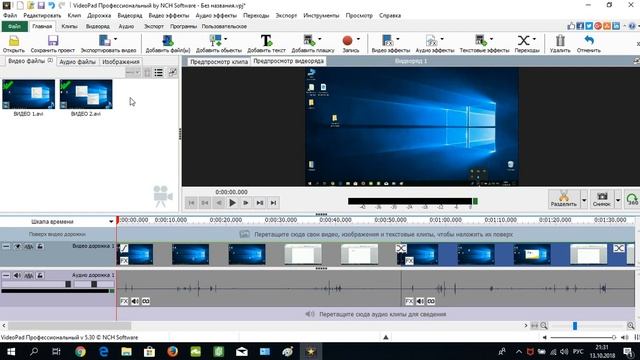Open Снимок dropdown arrow
Image resolution: width=640 pixels, height=360 pixels.
[618, 200]
